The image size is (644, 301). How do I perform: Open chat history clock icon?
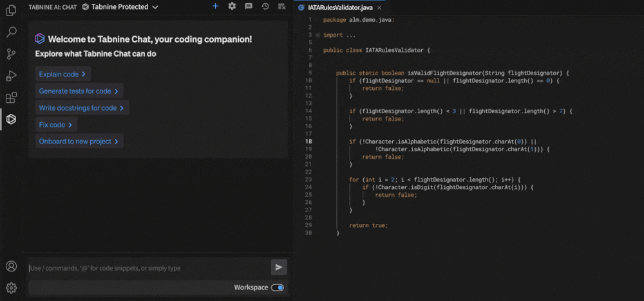click(265, 6)
